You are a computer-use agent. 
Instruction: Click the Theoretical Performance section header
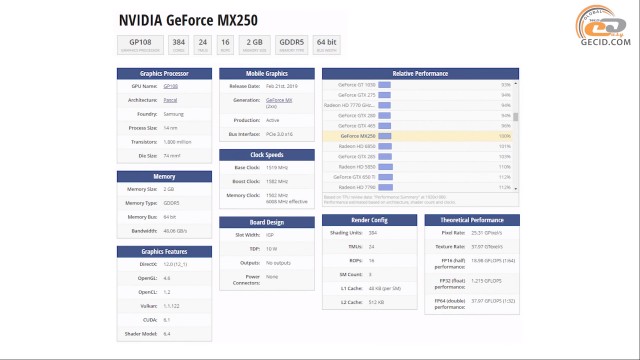[x=472, y=220]
